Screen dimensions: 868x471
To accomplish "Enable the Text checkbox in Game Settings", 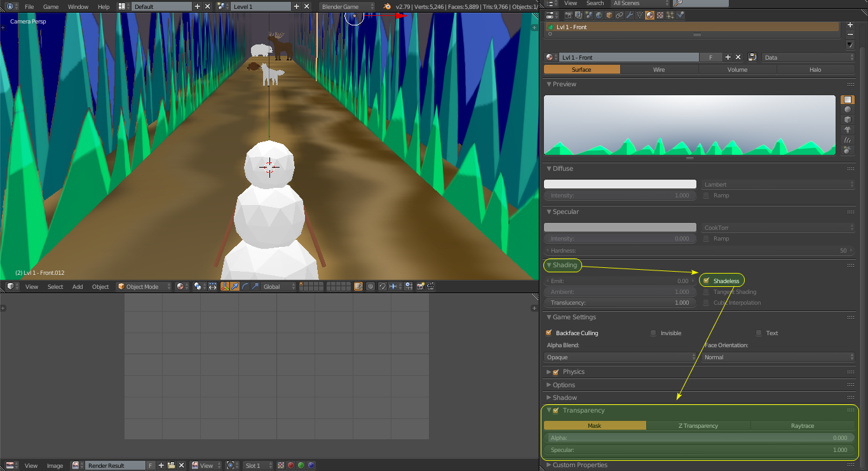I will pos(759,333).
